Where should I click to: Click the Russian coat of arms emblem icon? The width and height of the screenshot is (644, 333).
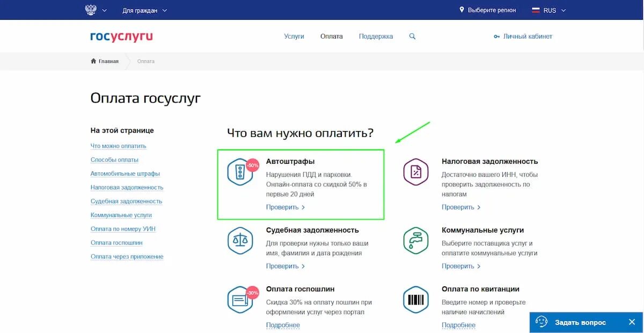pos(91,10)
